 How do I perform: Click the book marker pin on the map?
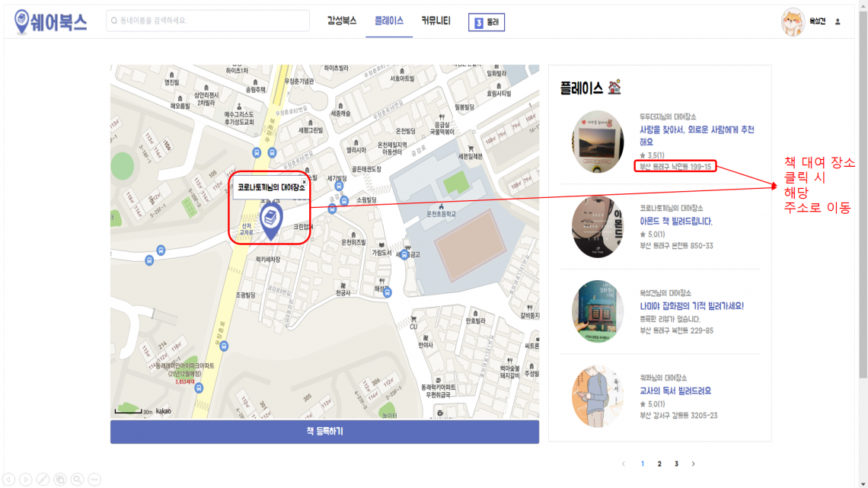tap(271, 221)
